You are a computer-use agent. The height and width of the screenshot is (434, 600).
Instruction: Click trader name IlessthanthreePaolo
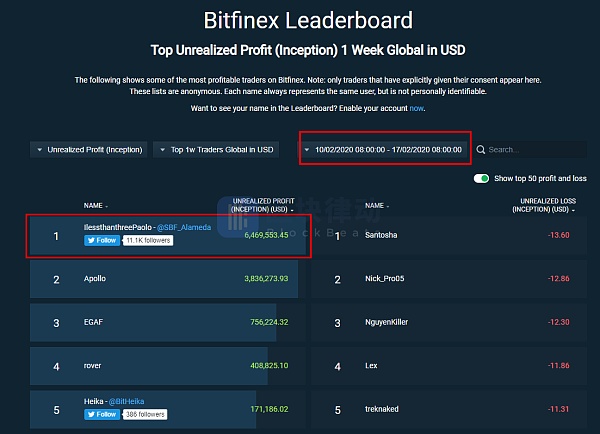coord(118,227)
